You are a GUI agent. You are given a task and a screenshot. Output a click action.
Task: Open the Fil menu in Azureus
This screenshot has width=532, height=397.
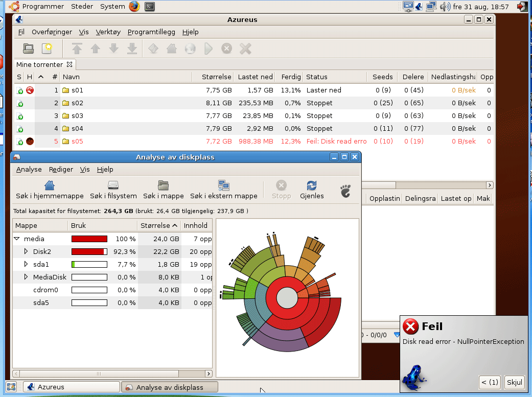(x=21, y=32)
